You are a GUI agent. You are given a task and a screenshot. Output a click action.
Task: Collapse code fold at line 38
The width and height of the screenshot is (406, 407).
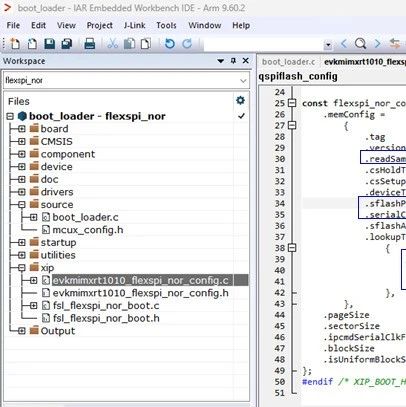tap(292, 248)
